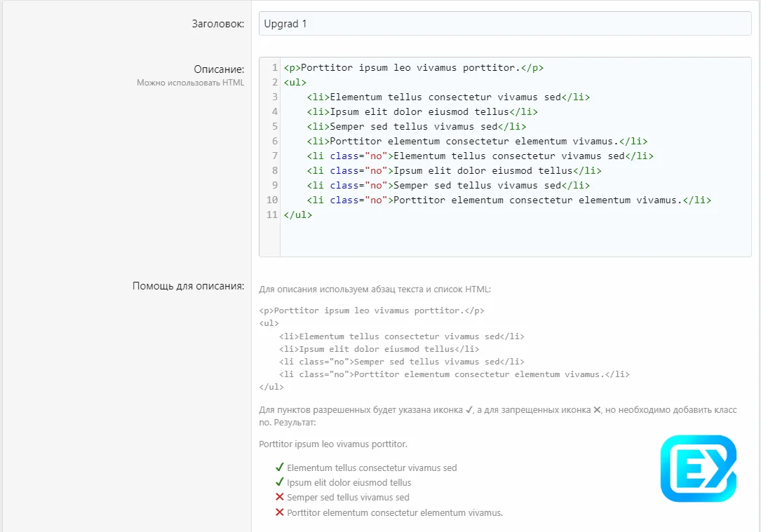Click closing </ul> tag on editor line 11

point(298,215)
